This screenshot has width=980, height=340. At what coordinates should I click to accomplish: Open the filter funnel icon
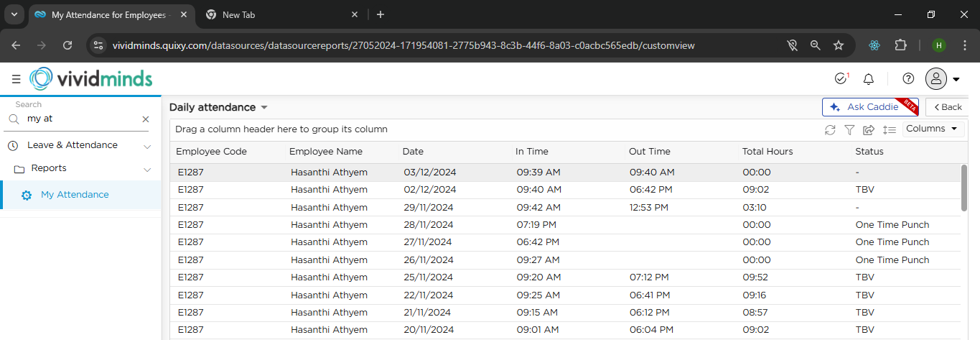coord(849,129)
